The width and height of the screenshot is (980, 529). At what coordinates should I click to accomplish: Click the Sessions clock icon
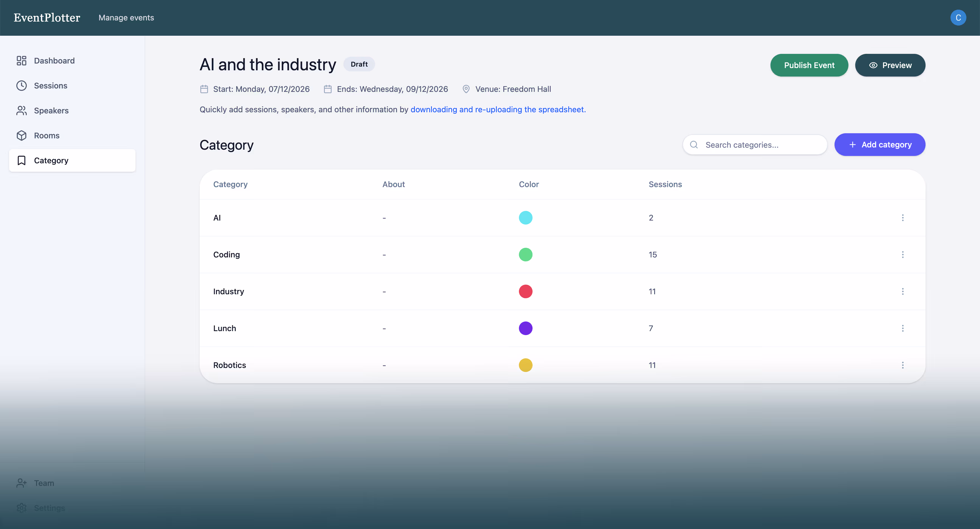pyautogui.click(x=21, y=86)
